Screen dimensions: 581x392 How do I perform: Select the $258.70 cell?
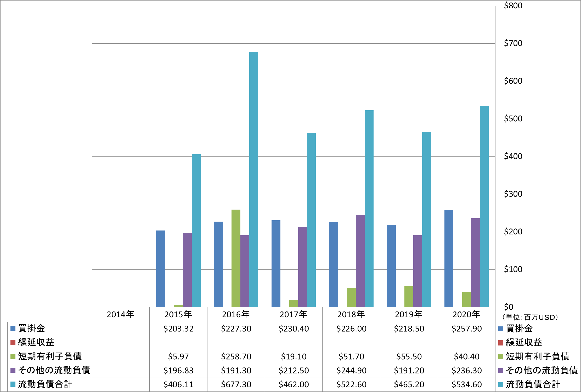[236, 357]
